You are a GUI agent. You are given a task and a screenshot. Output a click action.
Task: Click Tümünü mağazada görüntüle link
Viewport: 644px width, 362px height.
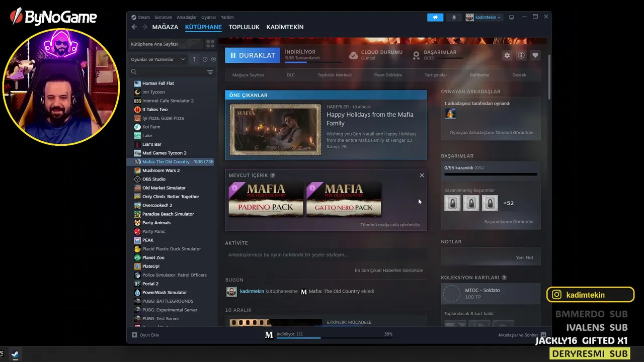390,225
